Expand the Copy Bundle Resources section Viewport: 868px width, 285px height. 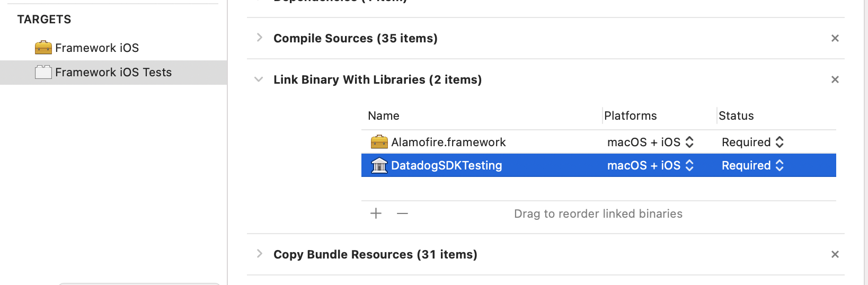(x=259, y=254)
